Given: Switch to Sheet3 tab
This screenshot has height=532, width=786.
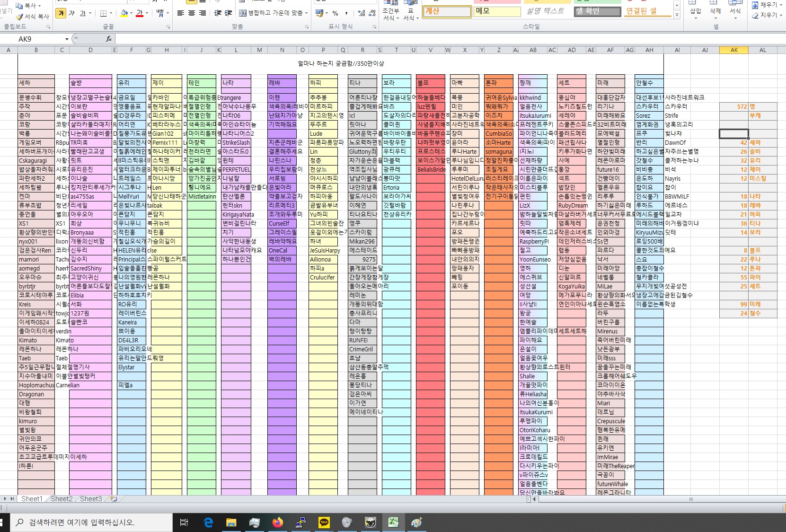Looking at the screenshot, I should coord(91,499).
